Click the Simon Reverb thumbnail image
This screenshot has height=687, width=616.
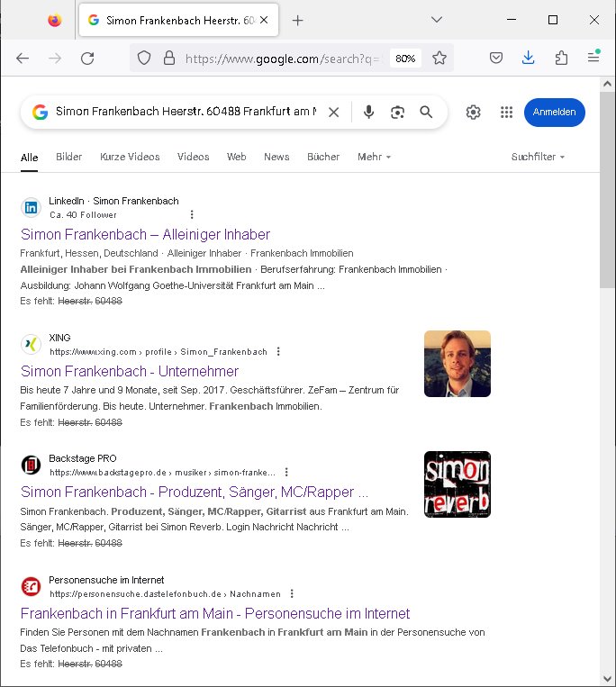[x=457, y=484]
